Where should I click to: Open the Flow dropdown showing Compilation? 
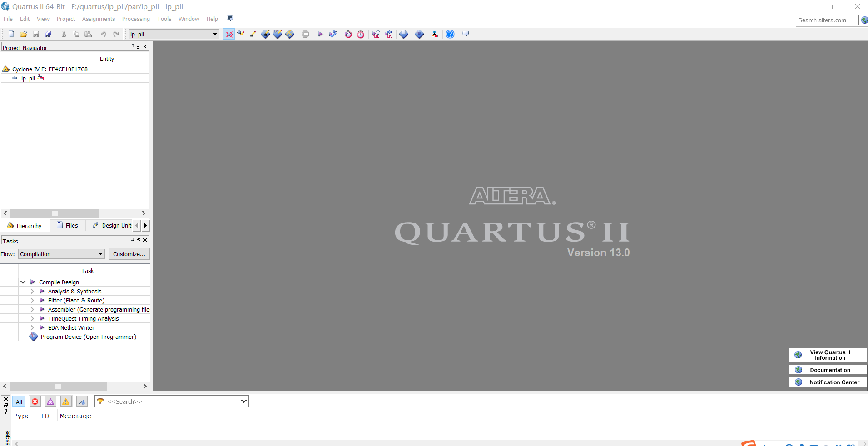click(x=60, y=254)
